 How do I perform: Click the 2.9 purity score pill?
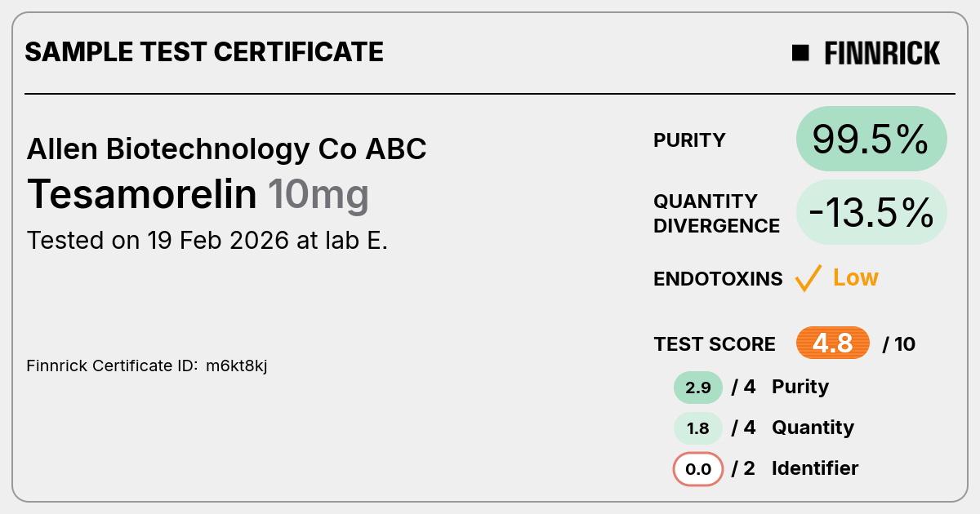[x=698, y=388]
